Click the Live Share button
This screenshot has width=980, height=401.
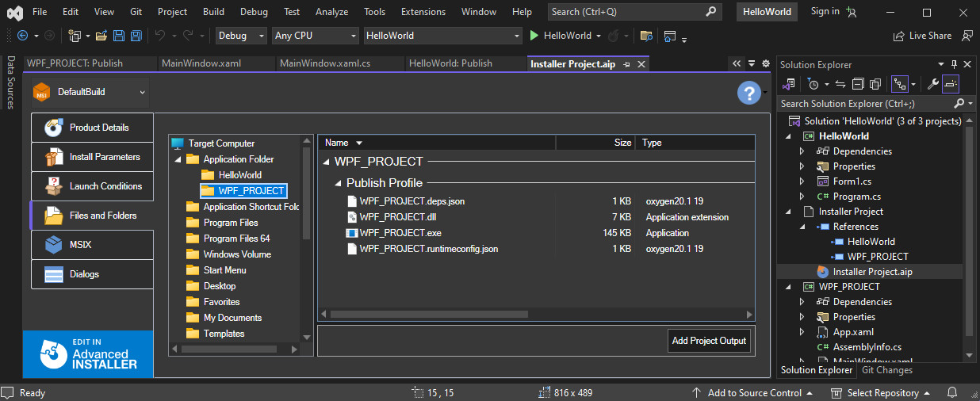pos(922,36)
